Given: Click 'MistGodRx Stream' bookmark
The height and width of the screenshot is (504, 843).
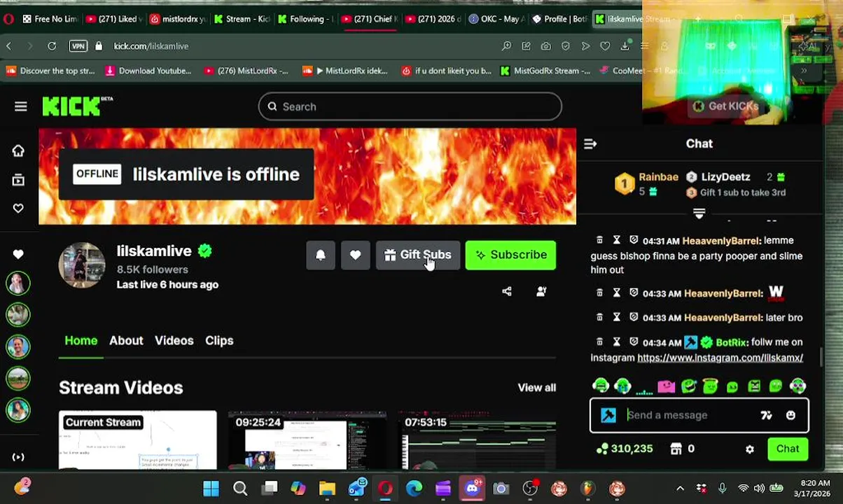Looking at the screenshot, I should click(545, 71).
